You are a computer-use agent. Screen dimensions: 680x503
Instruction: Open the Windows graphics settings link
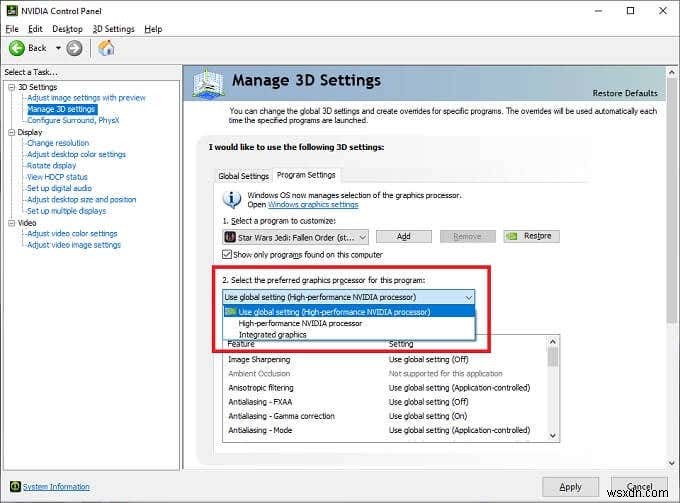click(313, 205)
